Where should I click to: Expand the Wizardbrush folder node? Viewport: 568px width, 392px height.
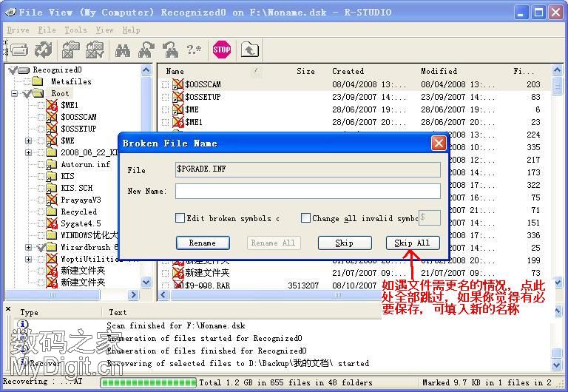[x=28, y=247]
